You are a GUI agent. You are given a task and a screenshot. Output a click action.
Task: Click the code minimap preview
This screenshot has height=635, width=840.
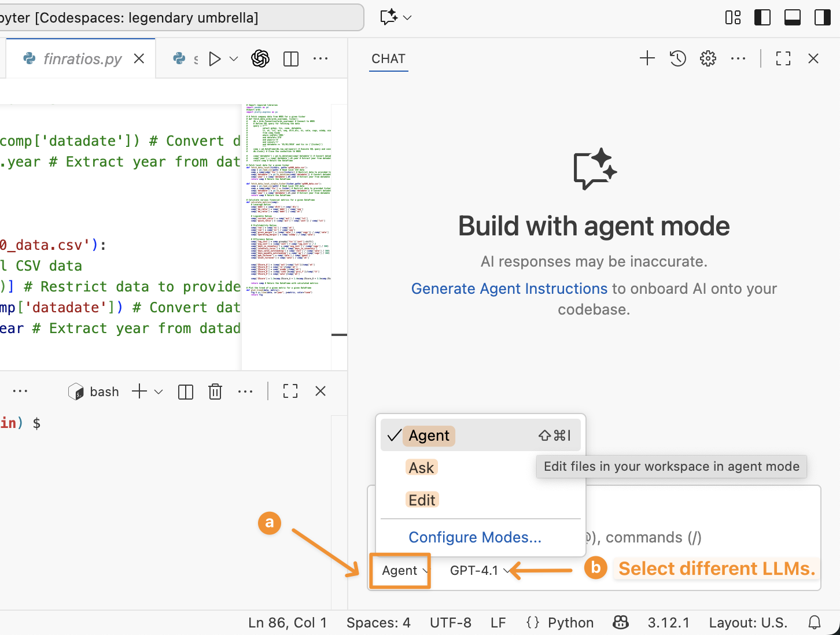288,200
